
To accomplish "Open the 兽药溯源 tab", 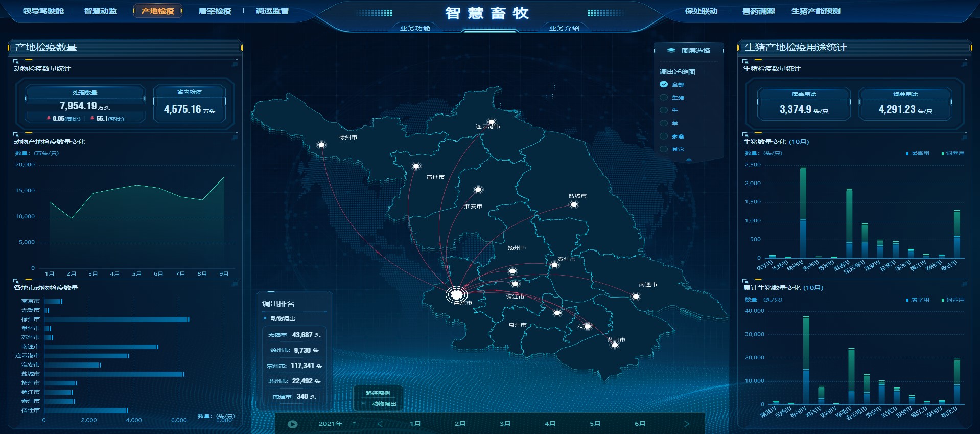I will 758,11.
